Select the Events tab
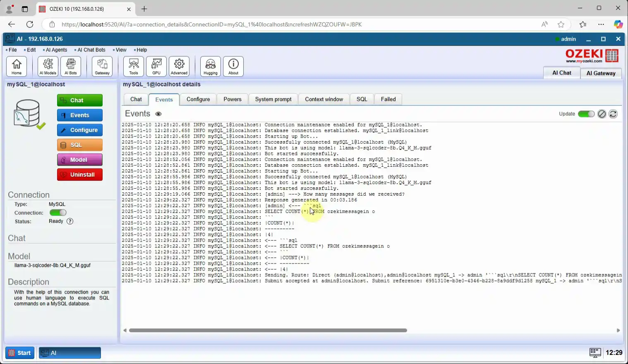 (x=164, y=99)
